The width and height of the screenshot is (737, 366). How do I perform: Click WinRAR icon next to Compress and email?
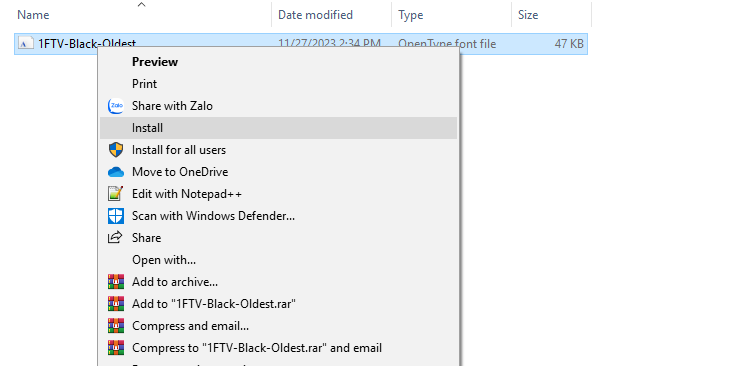116,326
